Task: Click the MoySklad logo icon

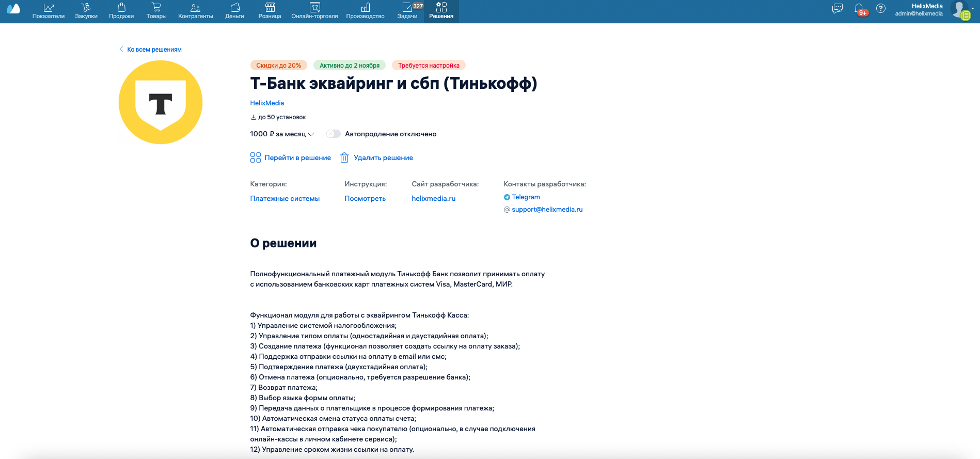Action: coord(13,9)
